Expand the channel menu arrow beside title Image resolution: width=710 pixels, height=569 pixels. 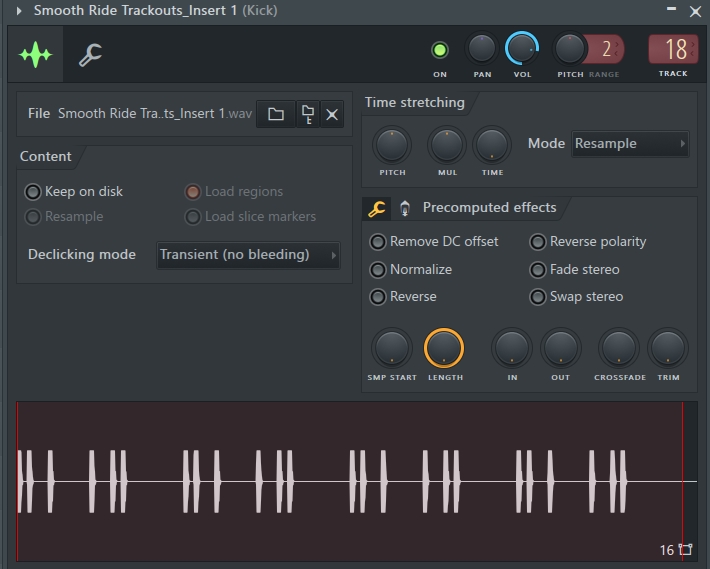[x=19, y=10]
